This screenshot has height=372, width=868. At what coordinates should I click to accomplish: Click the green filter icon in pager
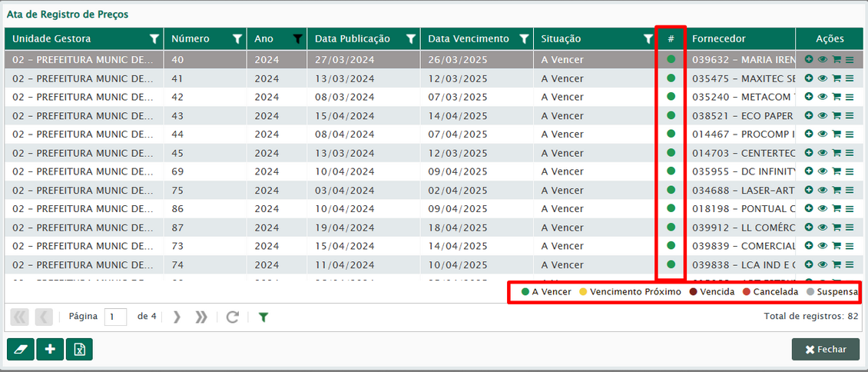[x=263, y=317]
